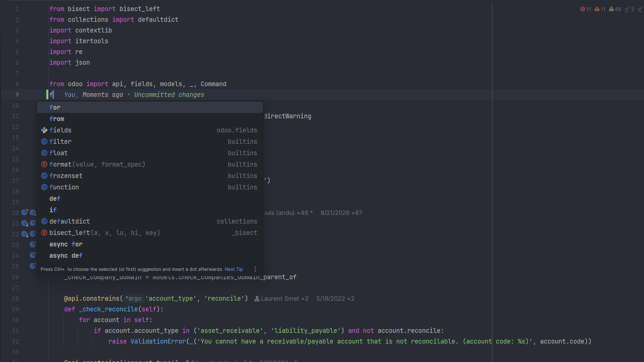
Task: Click the '5/19/2022 +2' date annotation
Action: pos(335,299)
